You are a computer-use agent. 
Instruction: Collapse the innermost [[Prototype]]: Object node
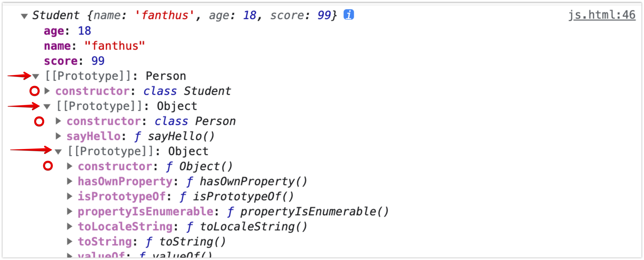[x=58, y=152]
